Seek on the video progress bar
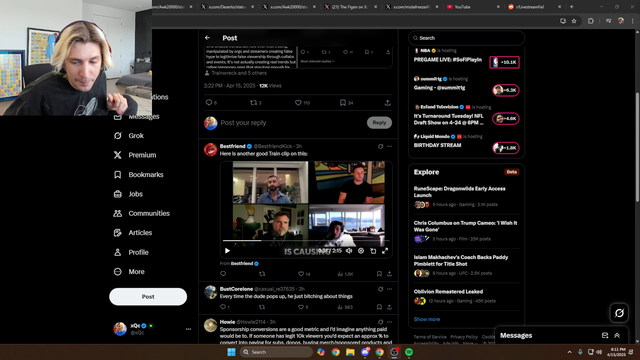Screen dimensions: 640x360 coord(306,241)
